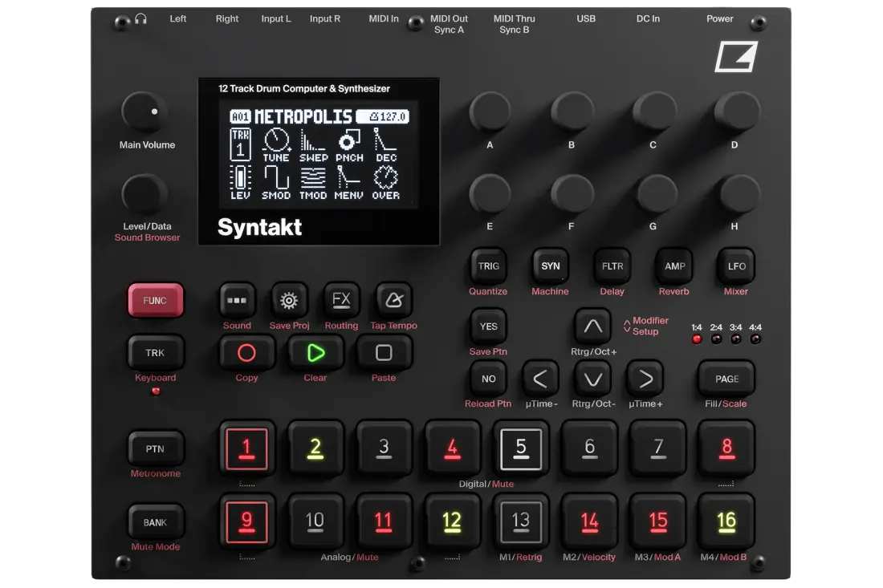Click data entry knob H
The width and height of the screenshot is (883, 588).
click(x=738, y=193)
